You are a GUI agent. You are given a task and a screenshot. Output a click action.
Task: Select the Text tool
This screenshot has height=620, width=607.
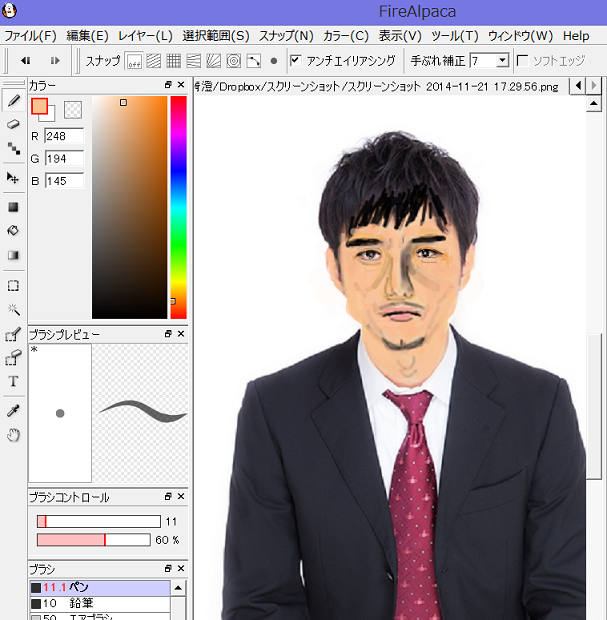tap(13, 381)
